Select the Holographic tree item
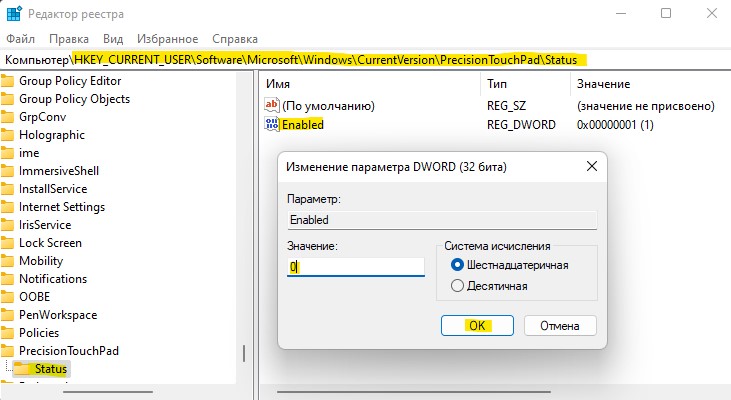This screenshot has height=400, width=731. pos(52,135)
